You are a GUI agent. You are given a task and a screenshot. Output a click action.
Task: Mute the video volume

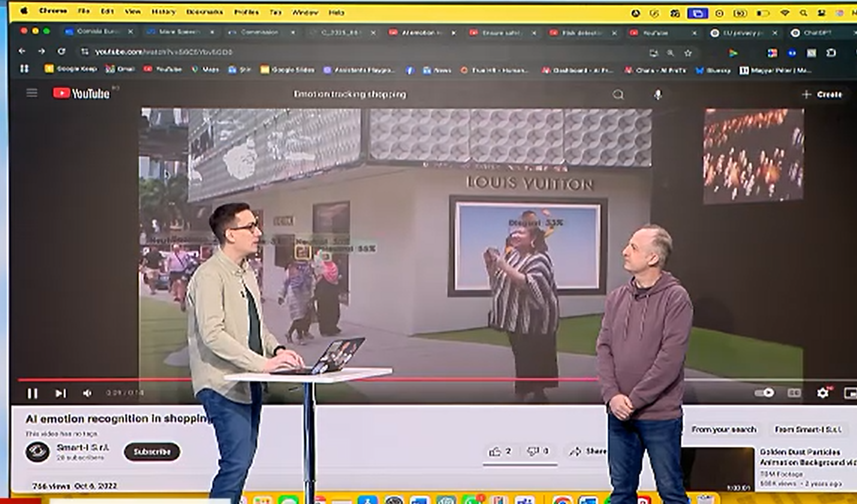click(87, 393)
